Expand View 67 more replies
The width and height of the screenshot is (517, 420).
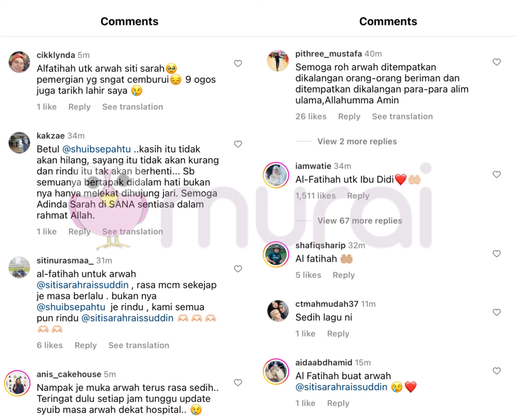pyautogui.click(x=359, y=221)
